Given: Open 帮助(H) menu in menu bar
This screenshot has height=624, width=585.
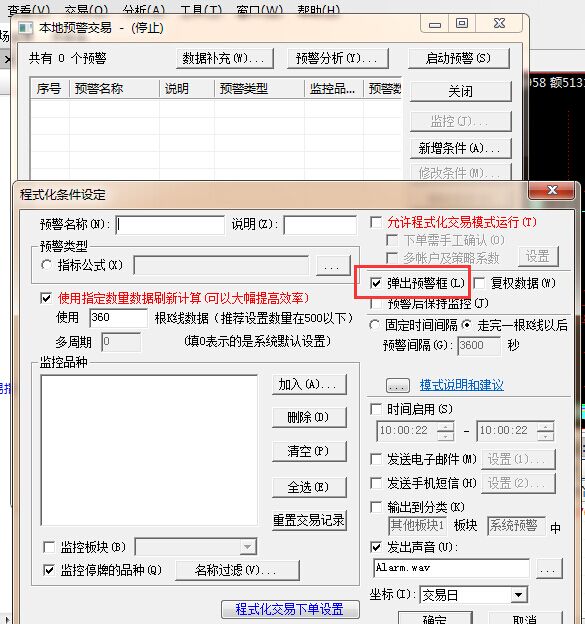Looking at the screenshot, I should (x=319, y=10).
